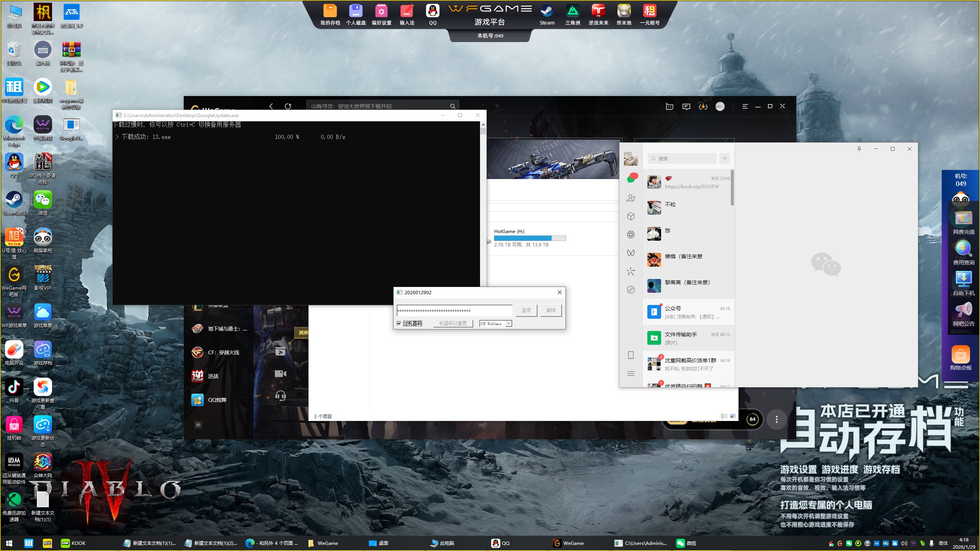Click the WeGame refresh icon
Image resolution: width=980 pixels, height=551 pixels.
(x=288, y=106)
